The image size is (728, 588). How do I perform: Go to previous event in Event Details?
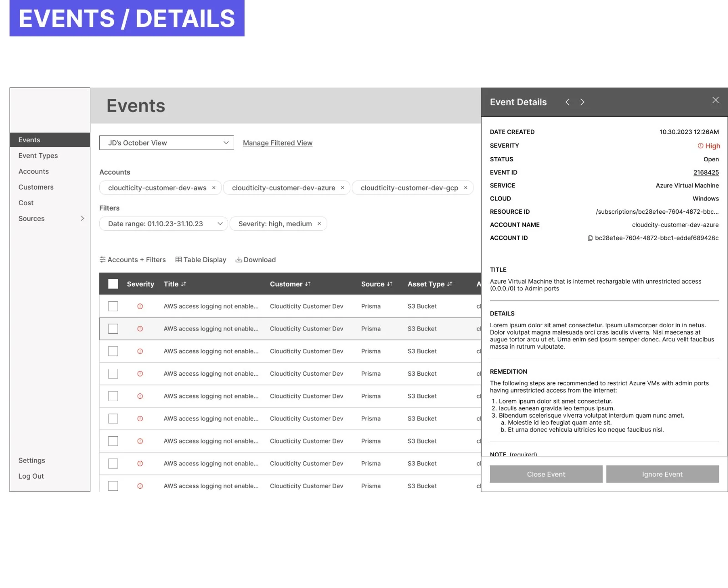click(x=567, y=102)
